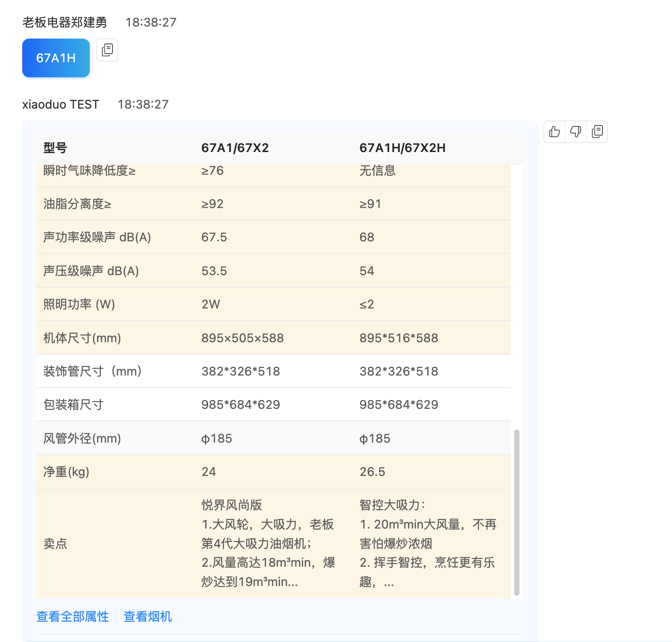Screen dimensions: 672x642
Task: Click the blue 67A1H message bubble
Action: point(56,58)
